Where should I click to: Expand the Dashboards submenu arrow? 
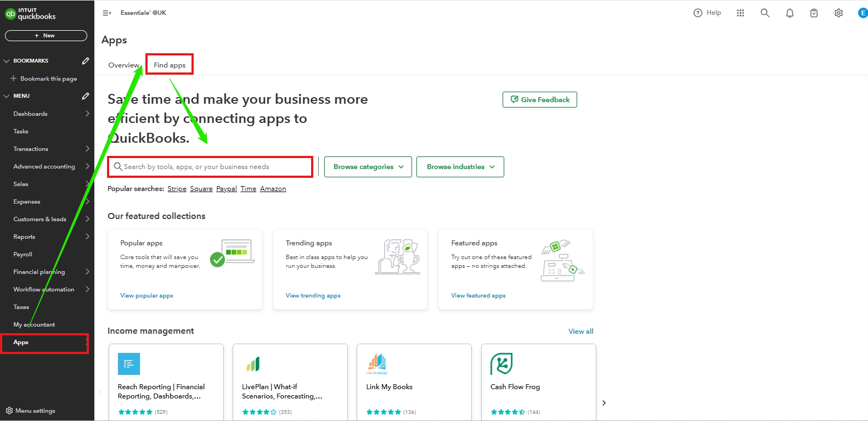tap(87, 114)
